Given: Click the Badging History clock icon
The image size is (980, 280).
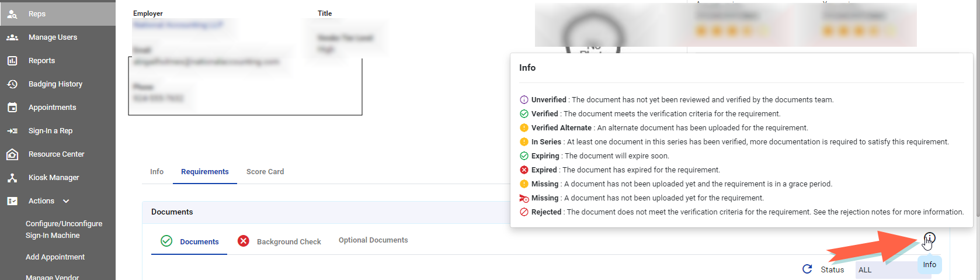Looking at the screenshot, I should pyautogui.click(x=12, y=84).
